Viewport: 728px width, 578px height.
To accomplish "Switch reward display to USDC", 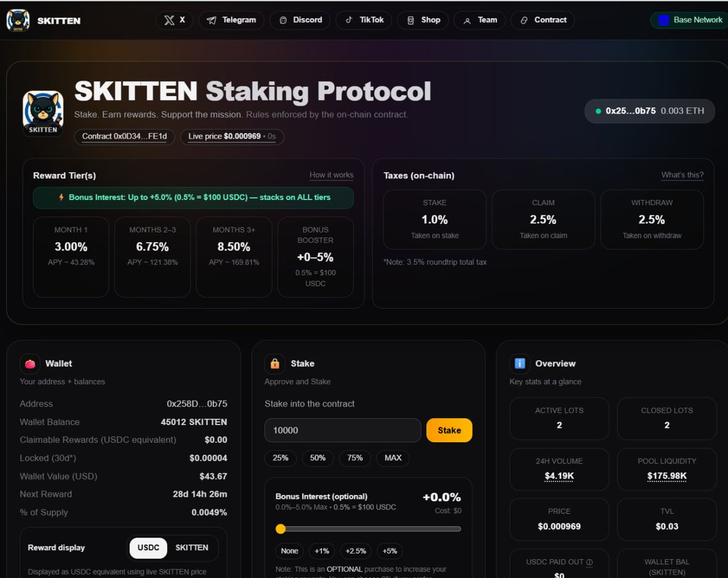I will click(x=148, y=548).
